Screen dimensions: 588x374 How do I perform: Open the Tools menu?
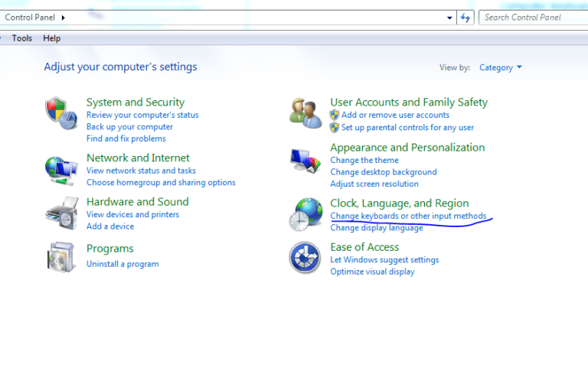click(x=21, y=38)
